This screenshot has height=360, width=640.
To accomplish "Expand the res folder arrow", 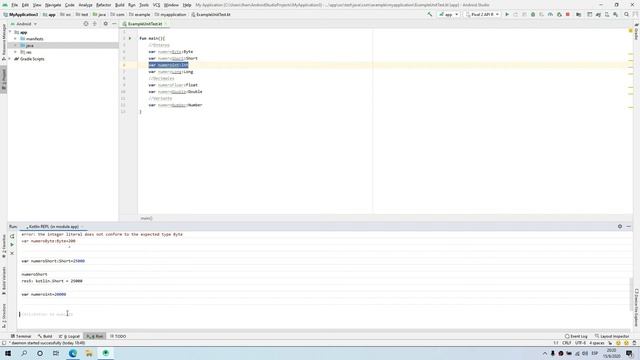I will (16, 52).
